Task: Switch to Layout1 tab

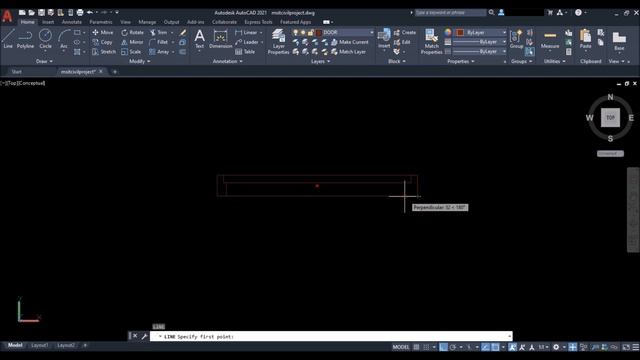Action: [40, 345]
